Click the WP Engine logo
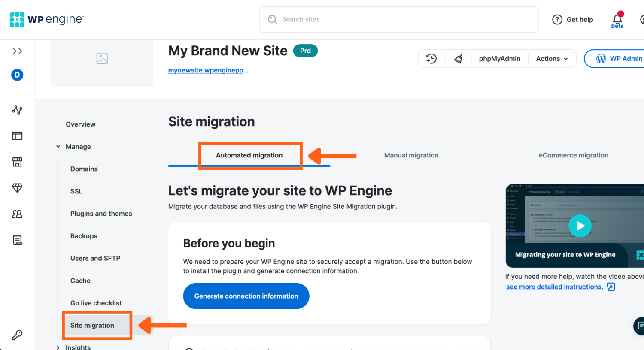This screenshot has width=644, height=350. [x=46, y=19]
